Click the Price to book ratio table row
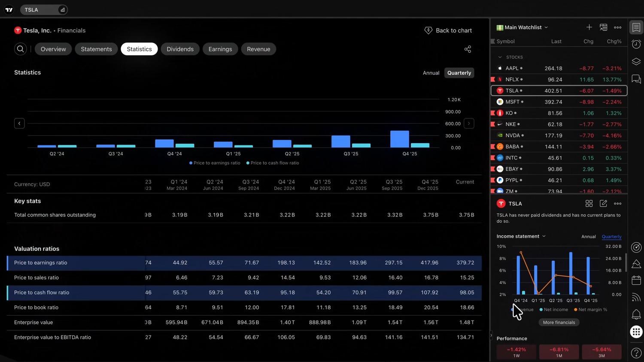 pos(244,308)
